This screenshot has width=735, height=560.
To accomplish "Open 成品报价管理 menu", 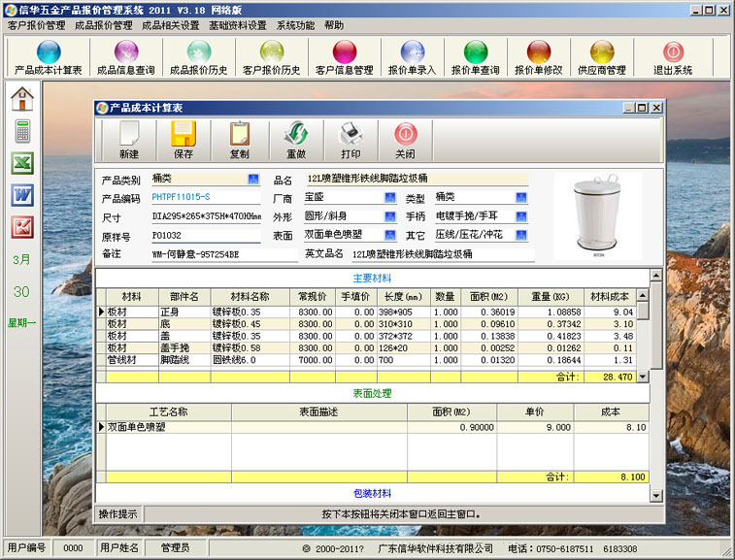I will point(104,25).
